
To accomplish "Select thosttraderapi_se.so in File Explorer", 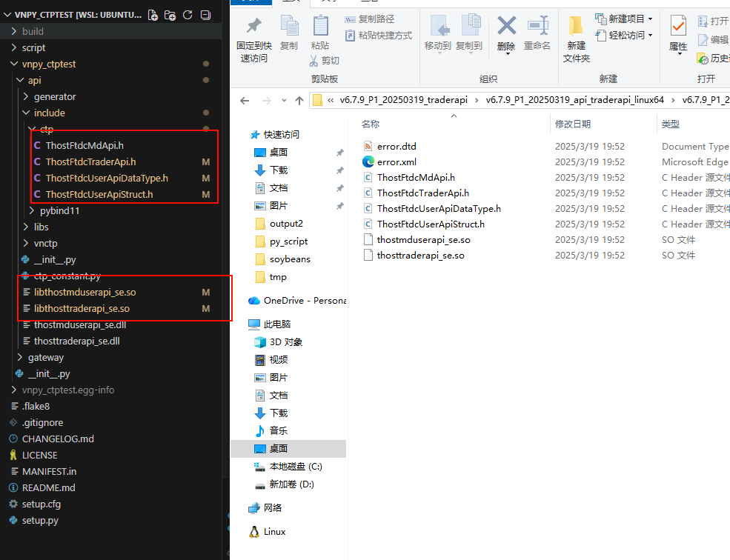I will tap(420, 255).
